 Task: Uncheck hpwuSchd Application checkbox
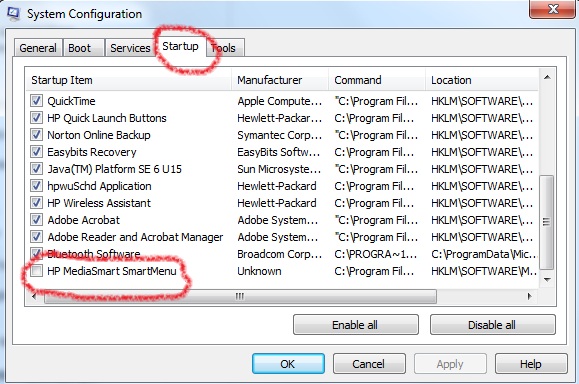(x=36, y=185)
